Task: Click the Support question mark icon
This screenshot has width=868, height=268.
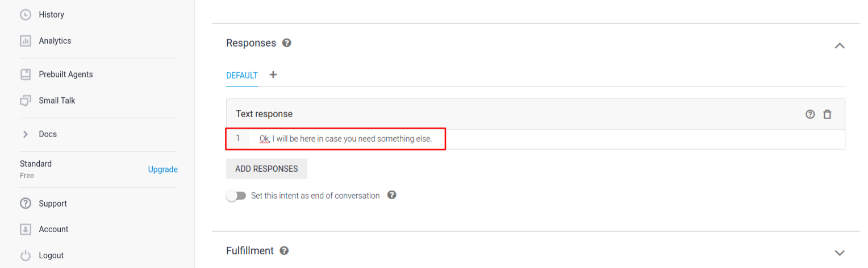Action: coord(25,204)
